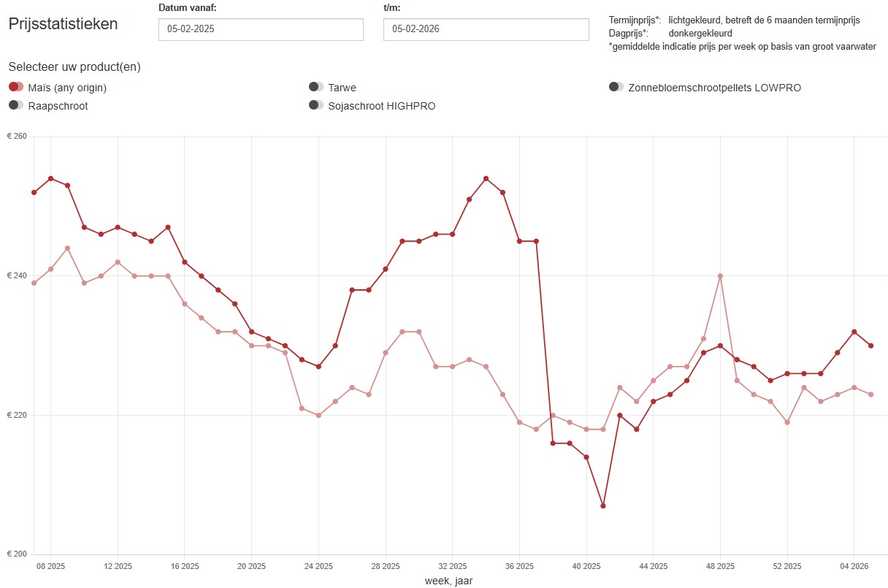Click the last light data point on the right
This screenshot has height=588, width=888.
871,394
